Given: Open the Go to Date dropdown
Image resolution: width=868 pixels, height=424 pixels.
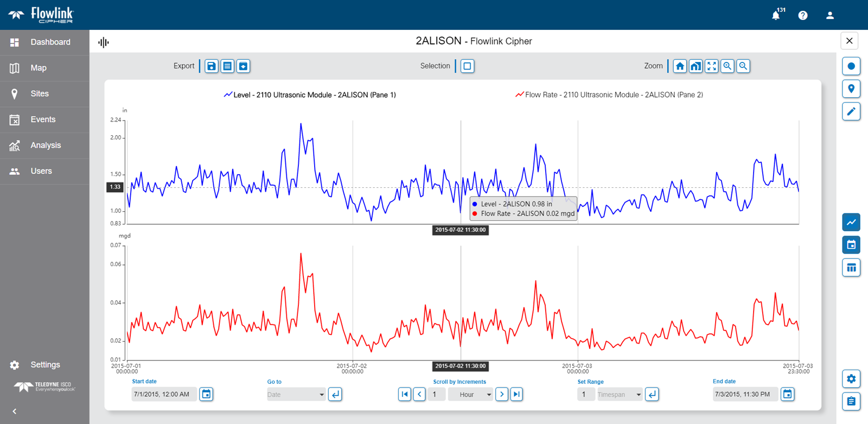Looking at the screenshot, I should (296, 395).
